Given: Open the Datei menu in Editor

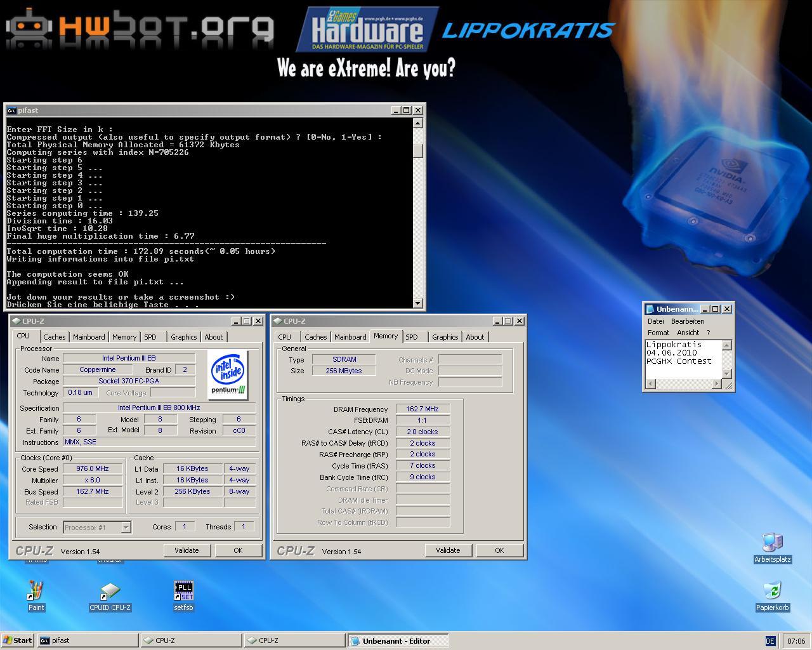Looking at the screenshot, I should [x=655, y=321].
